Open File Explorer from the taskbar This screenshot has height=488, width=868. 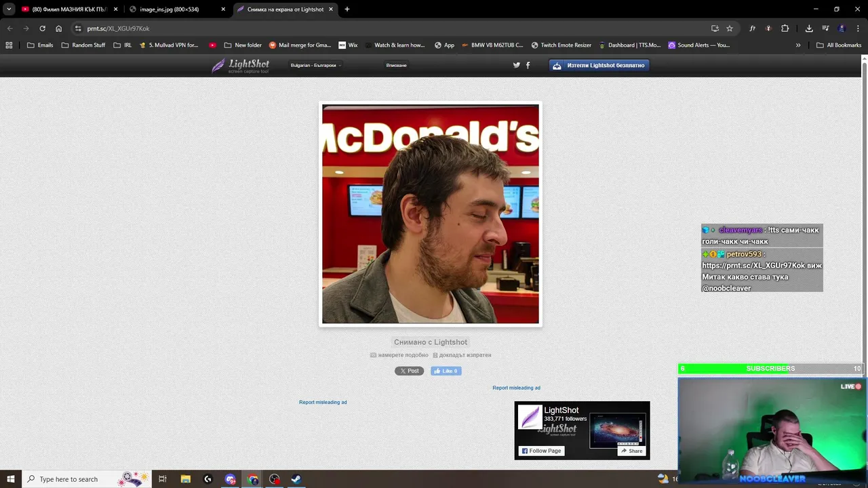tap(185, 479)
